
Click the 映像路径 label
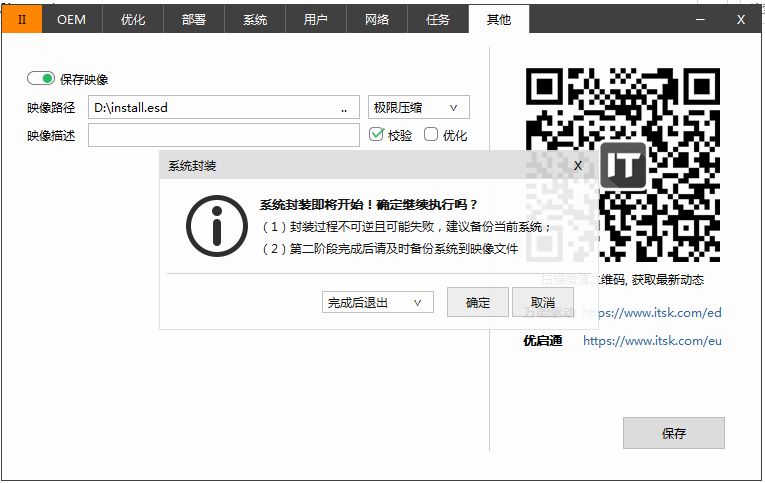click(51, 107)
